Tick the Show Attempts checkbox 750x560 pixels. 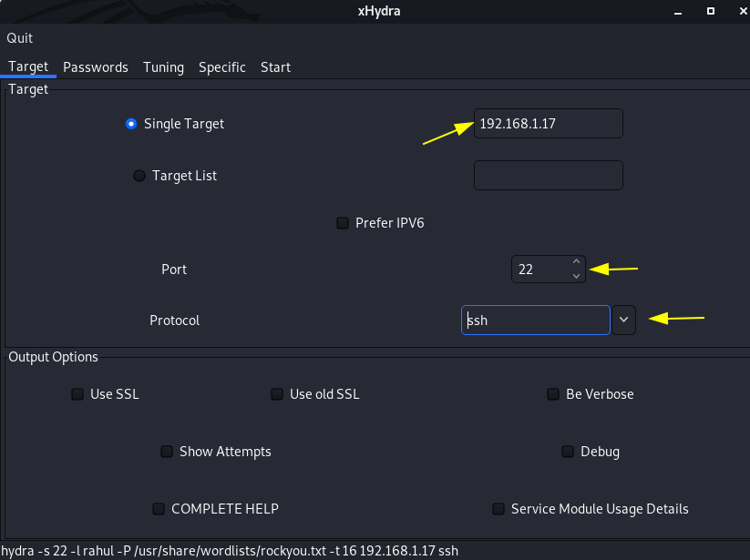click(x=167, y=452)
